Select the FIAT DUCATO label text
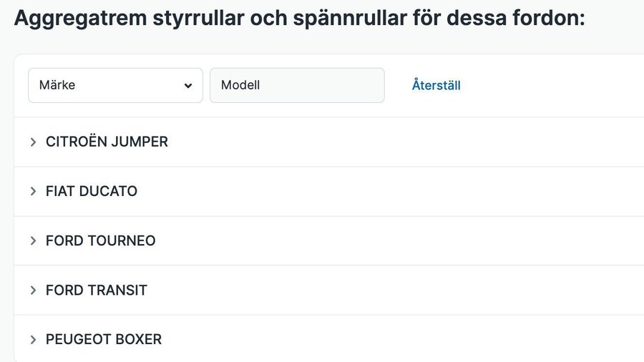644x362 pixels. pos(92,192)
